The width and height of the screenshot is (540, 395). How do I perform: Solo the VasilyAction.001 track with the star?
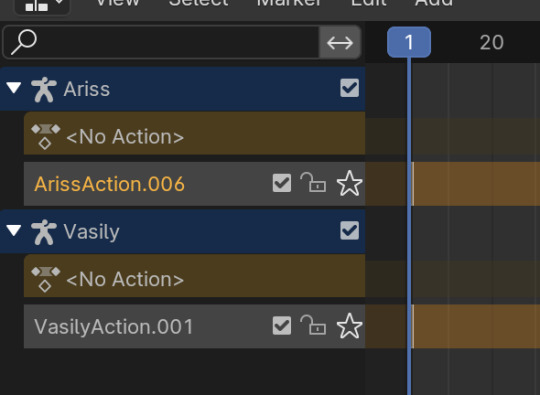tap(349, 326)
